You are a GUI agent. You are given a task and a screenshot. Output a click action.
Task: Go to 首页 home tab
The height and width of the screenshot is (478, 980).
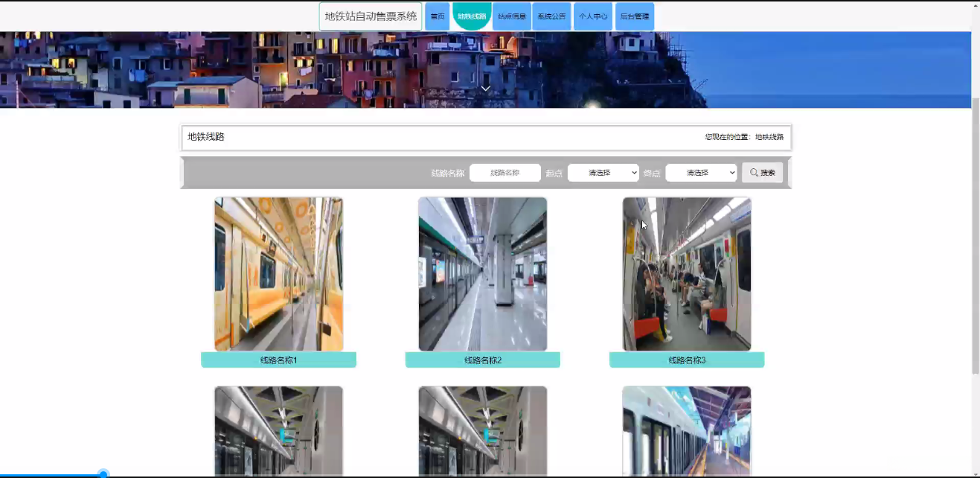pyautogui.click(x=438, y=16)
